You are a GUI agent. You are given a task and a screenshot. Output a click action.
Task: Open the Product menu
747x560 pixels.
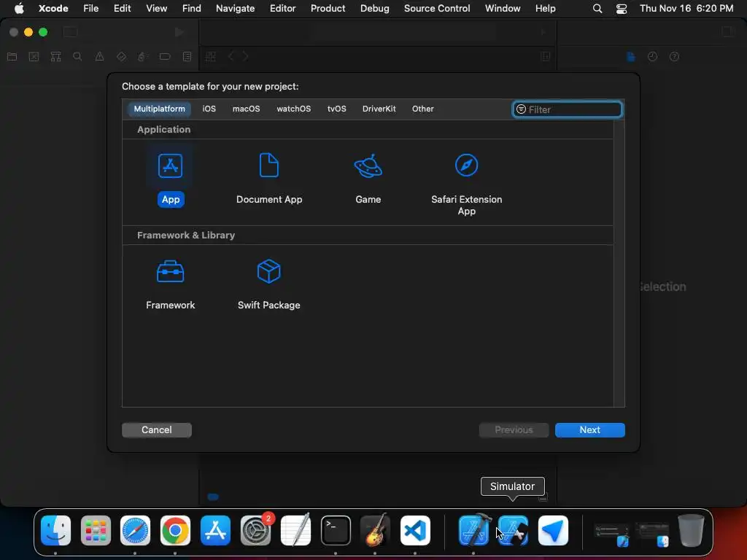coord(328,8)
